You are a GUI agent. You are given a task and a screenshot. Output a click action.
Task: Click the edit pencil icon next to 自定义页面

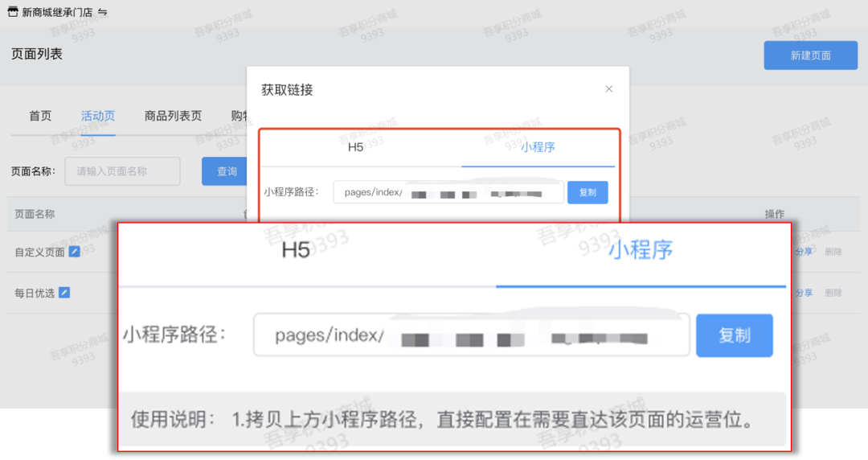[x=74, y=252]
